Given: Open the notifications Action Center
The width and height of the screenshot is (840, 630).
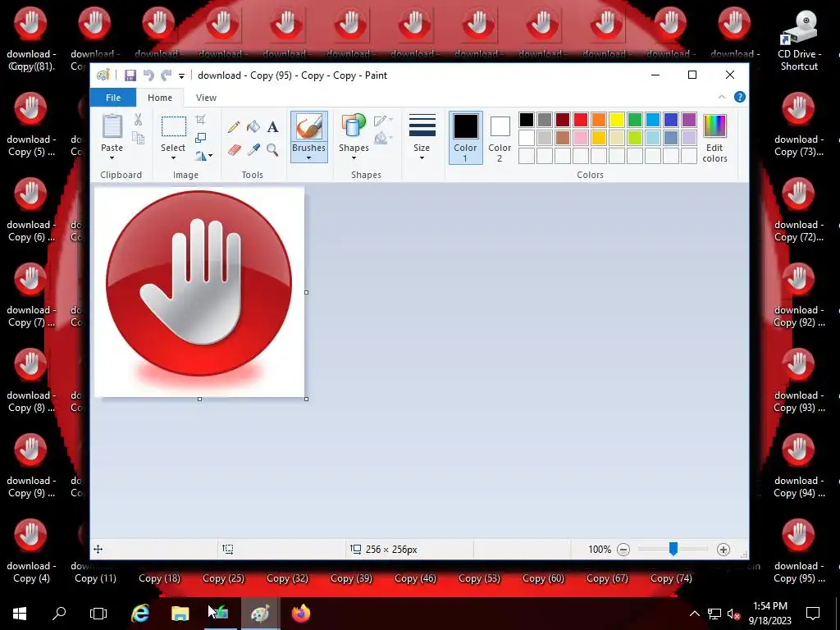Looking at the screenshot, I should (813, 614).
